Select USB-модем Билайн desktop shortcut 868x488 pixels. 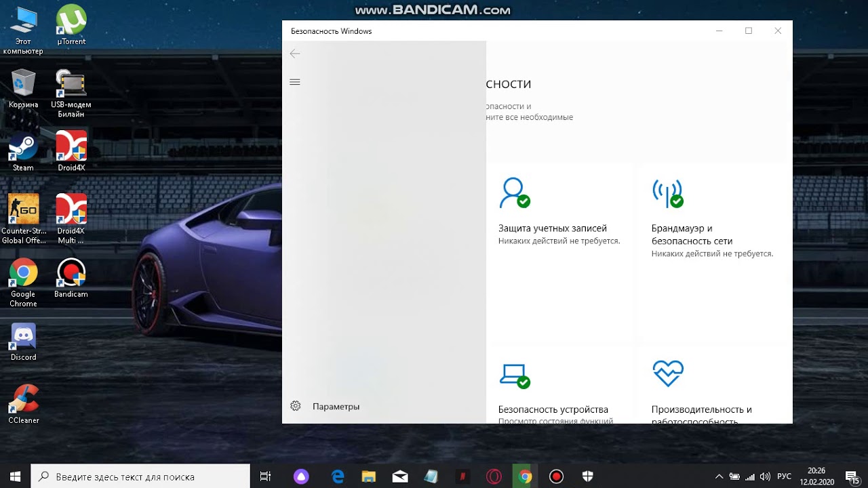(71, 94)
